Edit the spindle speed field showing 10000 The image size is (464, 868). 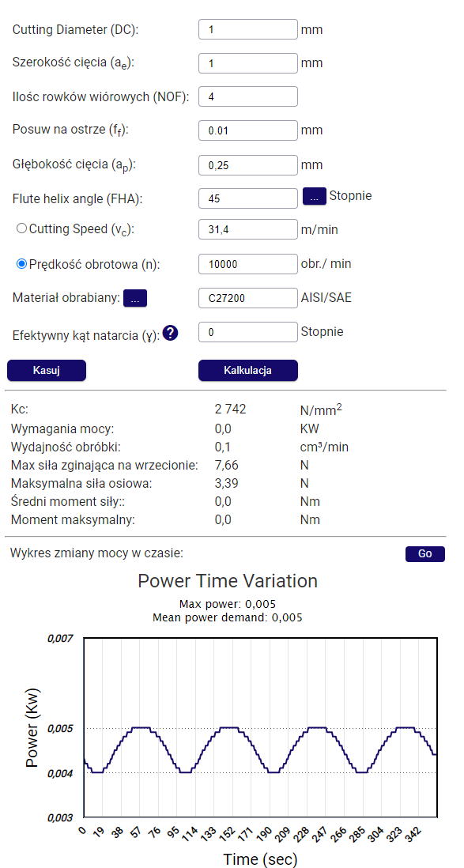(x=248, y=264)
